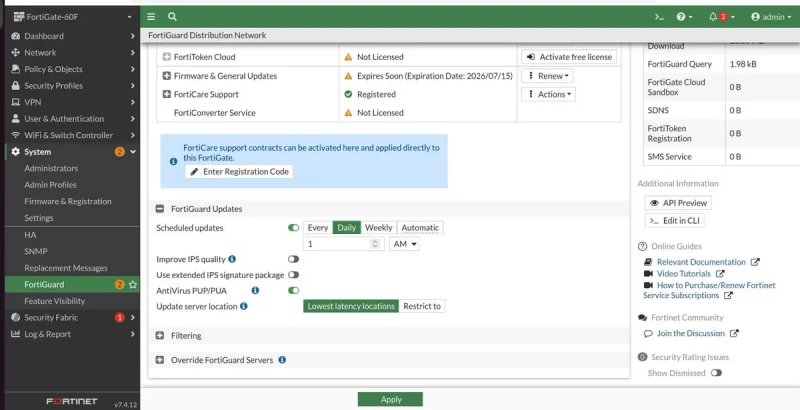Click Improve IPS quality info icon

(x=232, y=259)
